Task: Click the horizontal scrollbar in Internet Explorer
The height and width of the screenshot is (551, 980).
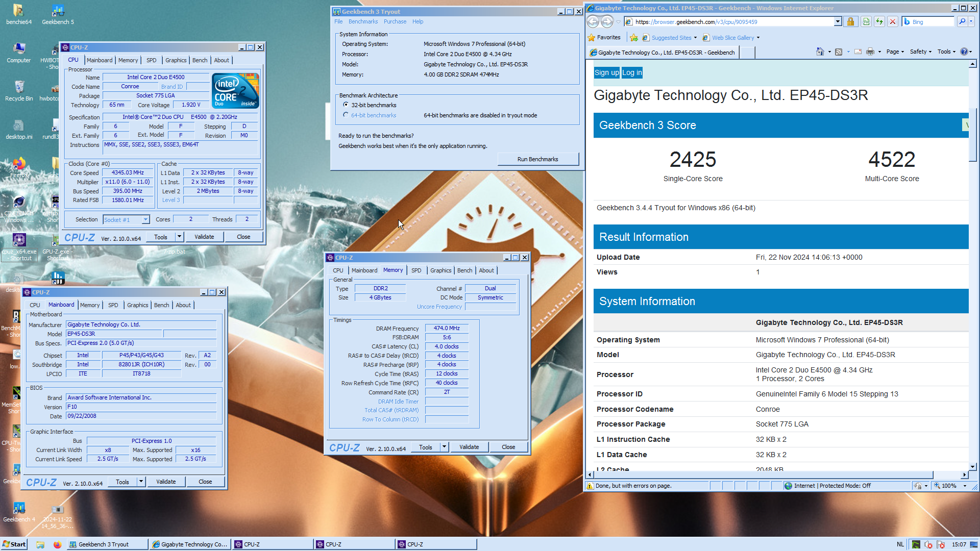Action: 764,474
